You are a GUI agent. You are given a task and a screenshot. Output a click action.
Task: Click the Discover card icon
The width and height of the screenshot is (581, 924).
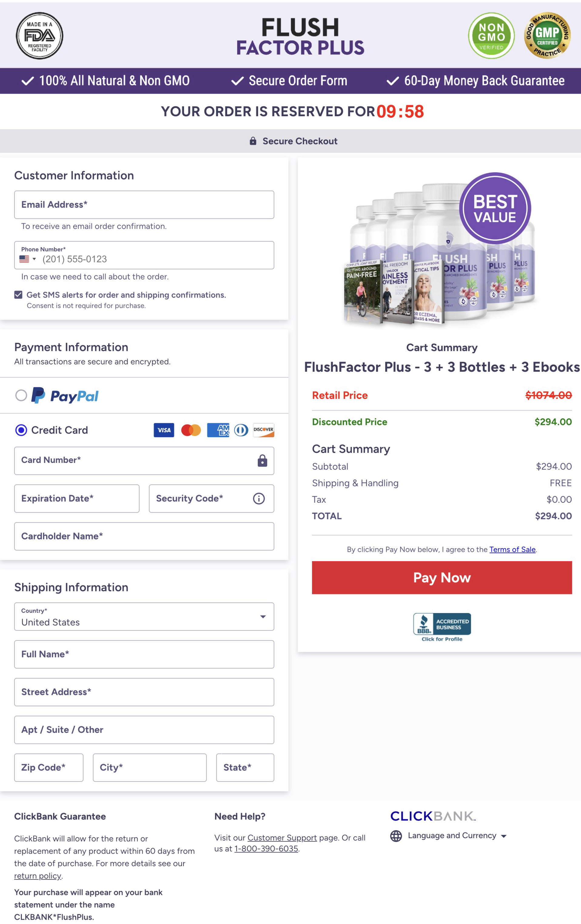pos(264,430)
